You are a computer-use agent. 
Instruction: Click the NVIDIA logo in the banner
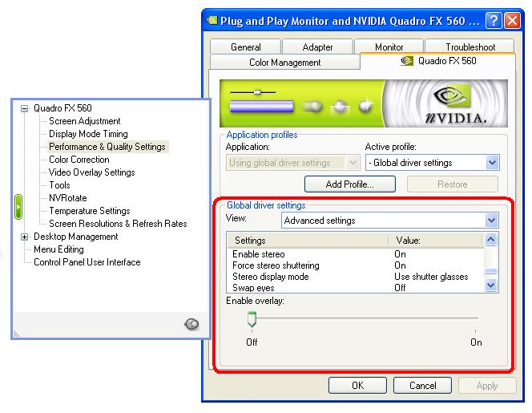click(453, 103)
